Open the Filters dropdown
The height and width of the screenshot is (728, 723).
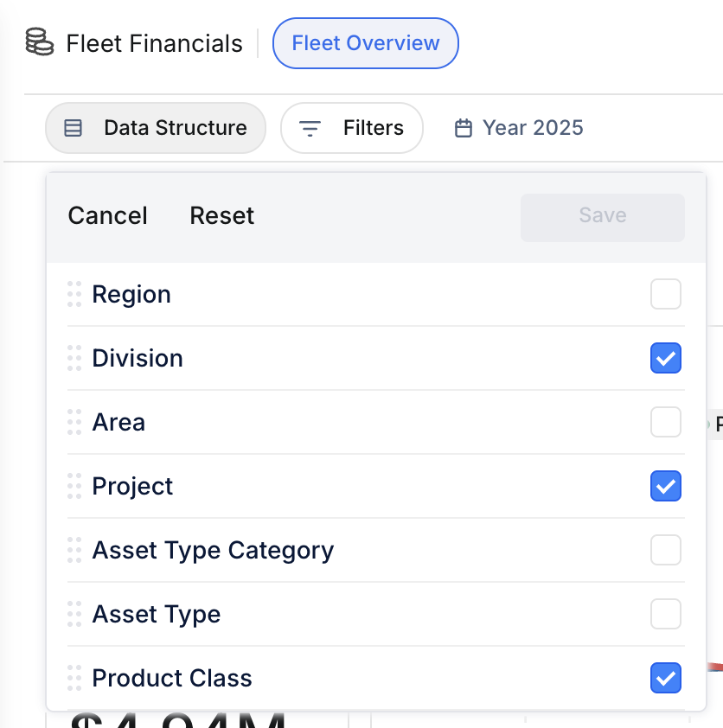352,127
